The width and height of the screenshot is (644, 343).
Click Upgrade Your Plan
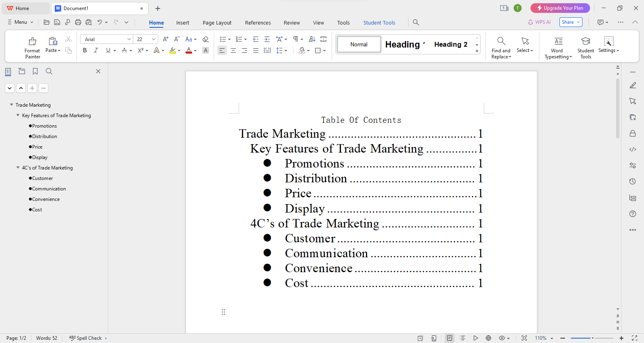(x=560, y=8)
